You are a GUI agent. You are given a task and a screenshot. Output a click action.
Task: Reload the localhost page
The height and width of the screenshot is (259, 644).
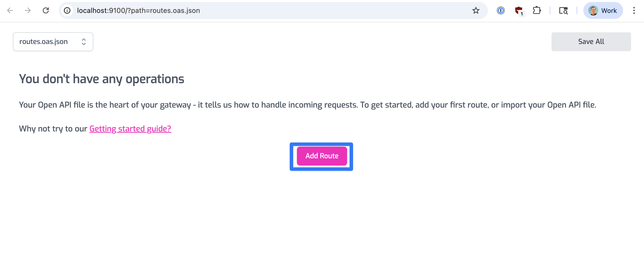point(46,10)
